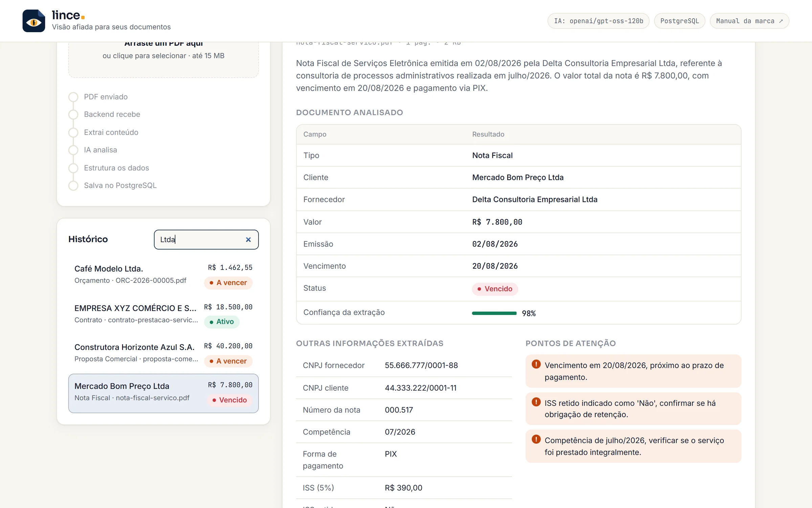Click the Backend recebe step circle
Screen dimensions: 812x508
[x=73, y=114]
